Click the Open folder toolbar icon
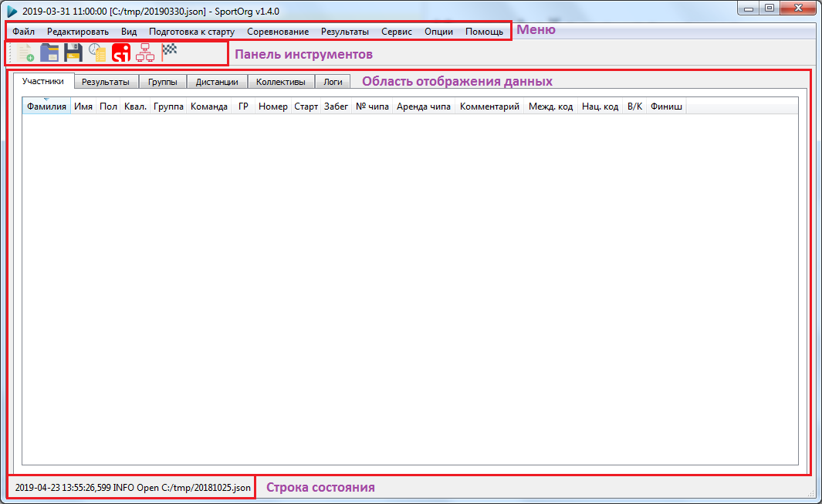This screenshot has height=504, width=822. [x=49, y=53]
